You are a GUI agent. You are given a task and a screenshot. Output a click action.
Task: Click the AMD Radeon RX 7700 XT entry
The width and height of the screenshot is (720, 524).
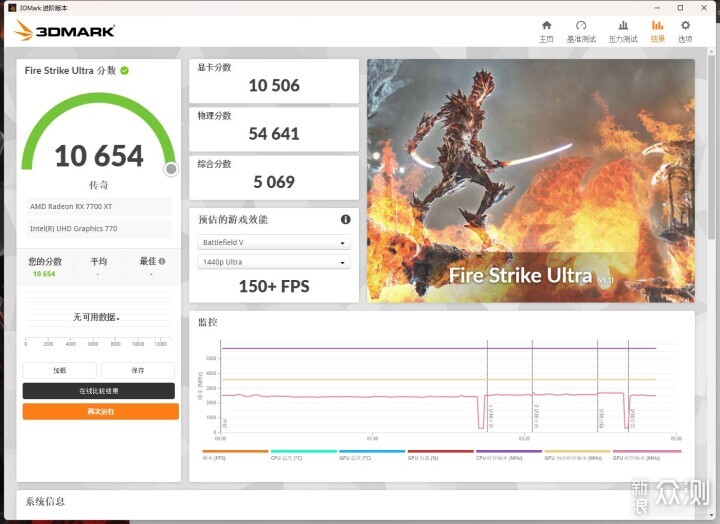[98, 207]
